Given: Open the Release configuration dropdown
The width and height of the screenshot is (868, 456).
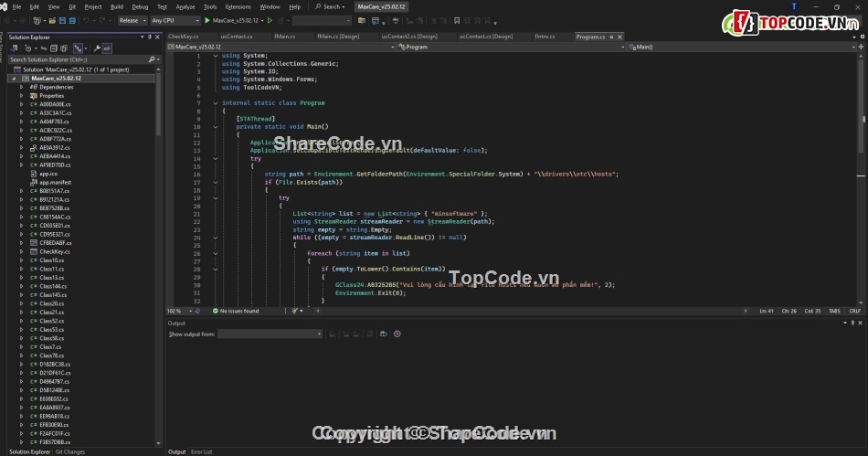Looking at the screenshot, I should (132, 20).
